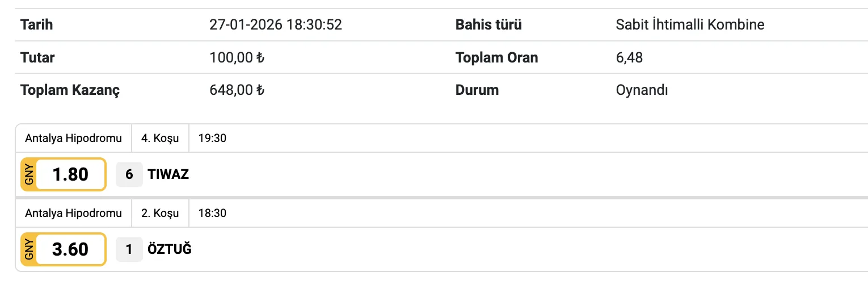
Task: Click the 18:30 race time
Action: [x=212, y=214]
